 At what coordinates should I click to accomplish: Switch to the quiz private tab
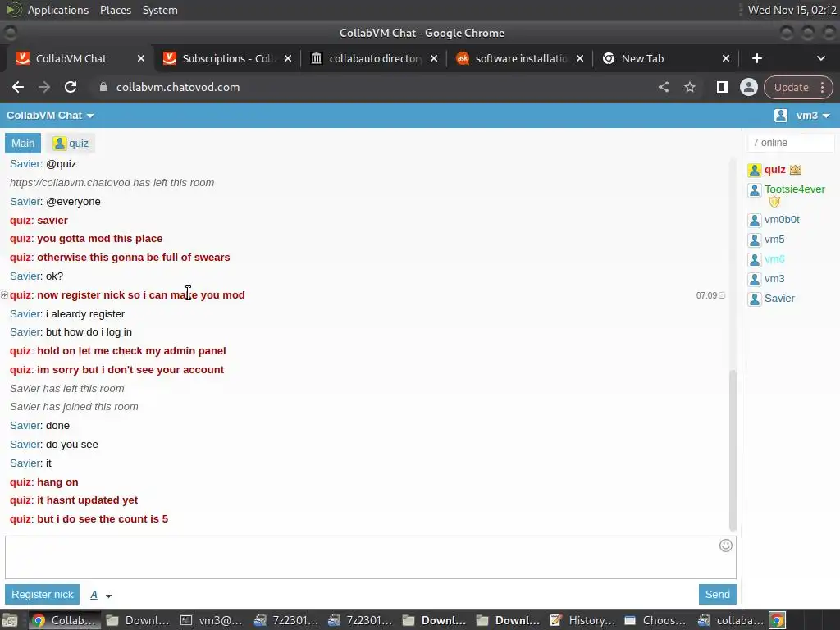pyautogui.click(x=71, y=143)
